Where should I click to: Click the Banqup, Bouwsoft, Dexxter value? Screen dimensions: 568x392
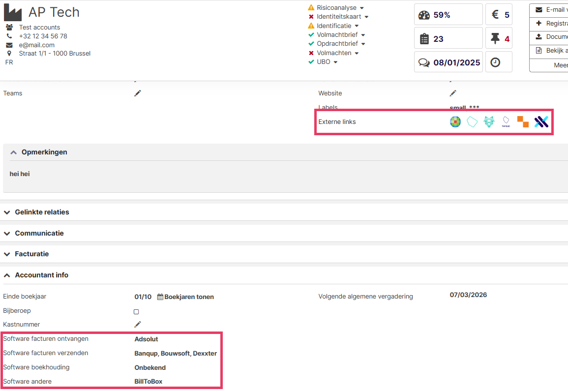pos(176,353)
